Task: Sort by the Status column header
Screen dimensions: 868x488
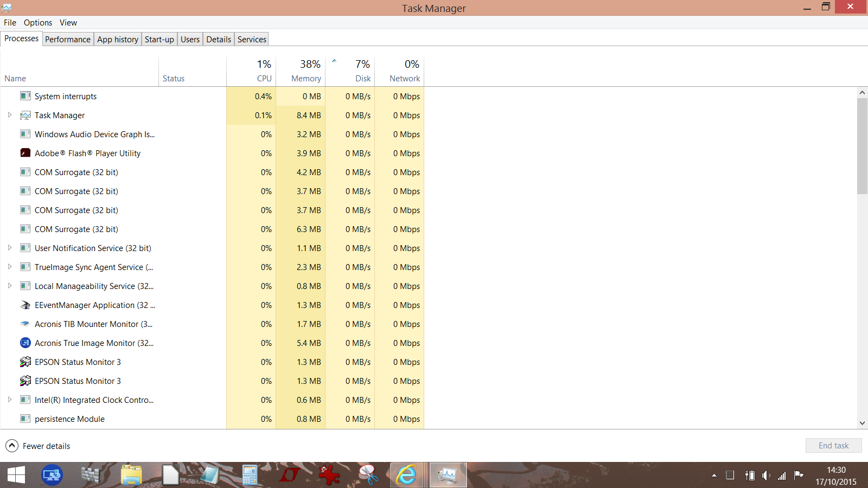Action: (x=193, y=72)
